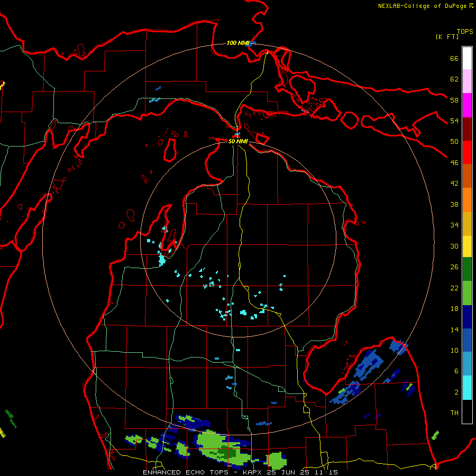Click the light pink 62 kft legend swatch
476x476 pixels.
[467, 81]
